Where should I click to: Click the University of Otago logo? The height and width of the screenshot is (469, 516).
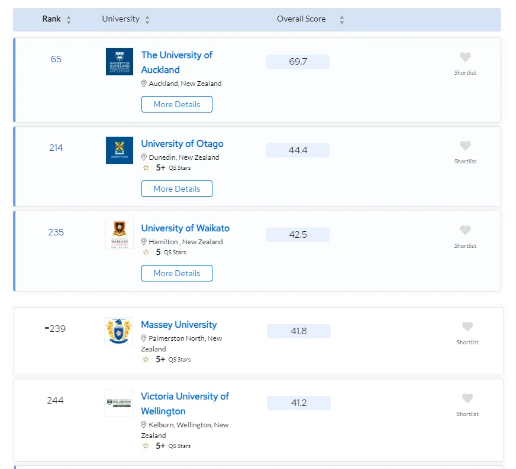coord(119,150)
